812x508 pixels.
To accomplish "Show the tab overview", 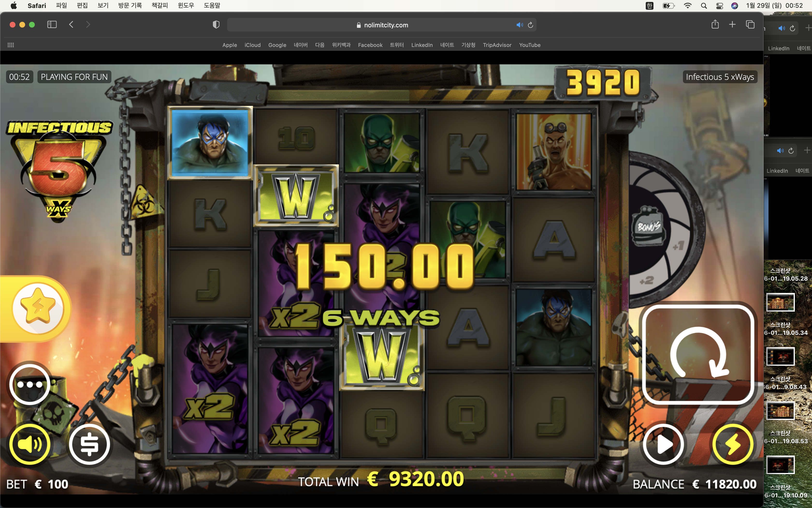I will (750, 24).
